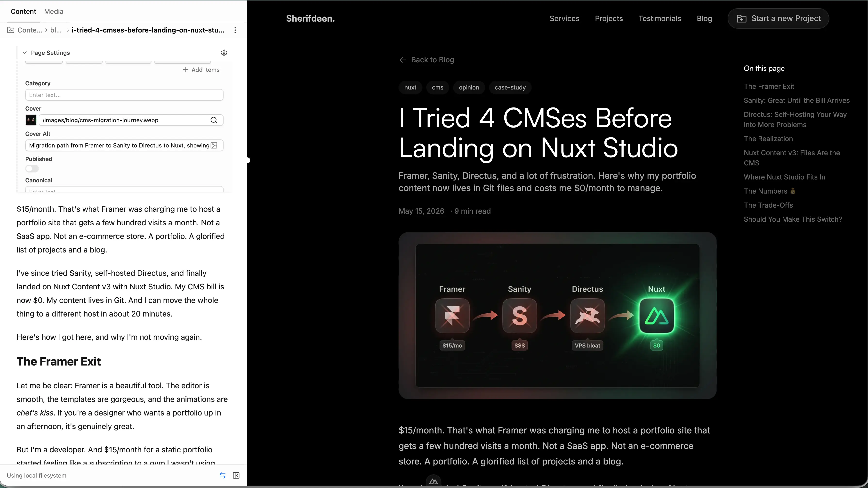Click the cms tag pill
The width and height of the screenshot is (868, 488).
tap(437, 87)
